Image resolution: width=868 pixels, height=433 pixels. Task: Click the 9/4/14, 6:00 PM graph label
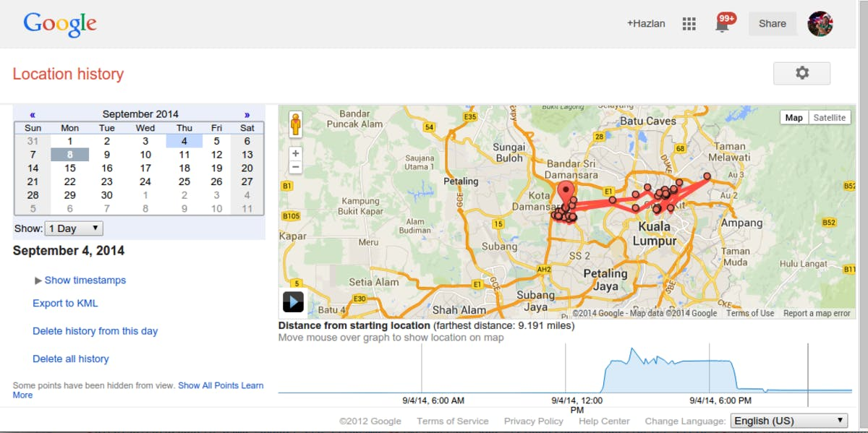click(720, 400)
